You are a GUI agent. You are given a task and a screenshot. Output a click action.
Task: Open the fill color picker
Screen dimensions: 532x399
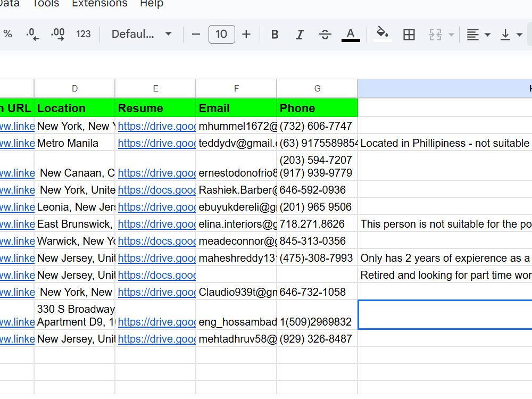coord(383,34)
